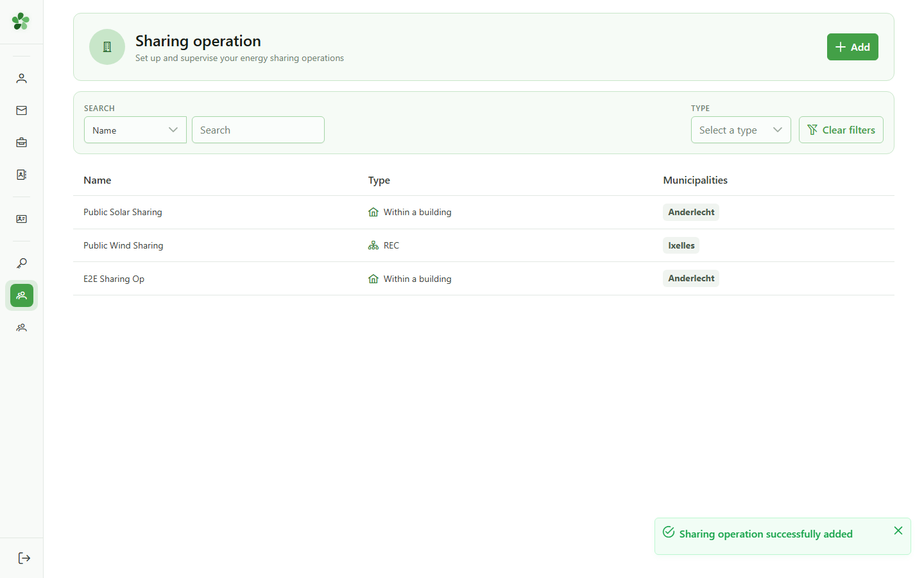Image resolution: width=924 pixels, height=578 pixels.
Task: Click the Clear filters button
Action: point(841,130)
